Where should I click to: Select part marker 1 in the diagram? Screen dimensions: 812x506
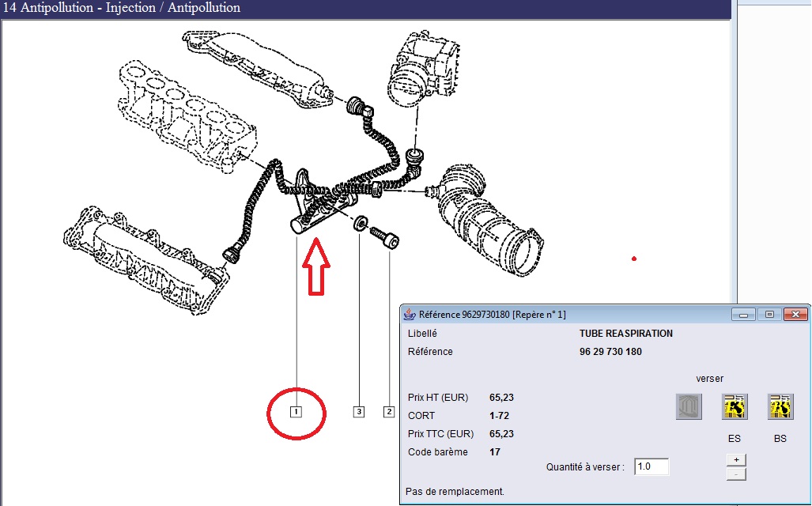(x=296, y=411)
